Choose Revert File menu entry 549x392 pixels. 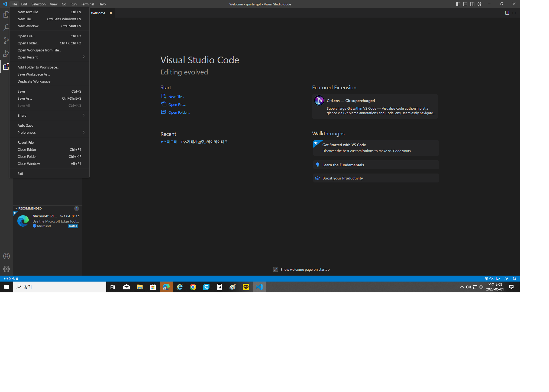coord(50,142)
